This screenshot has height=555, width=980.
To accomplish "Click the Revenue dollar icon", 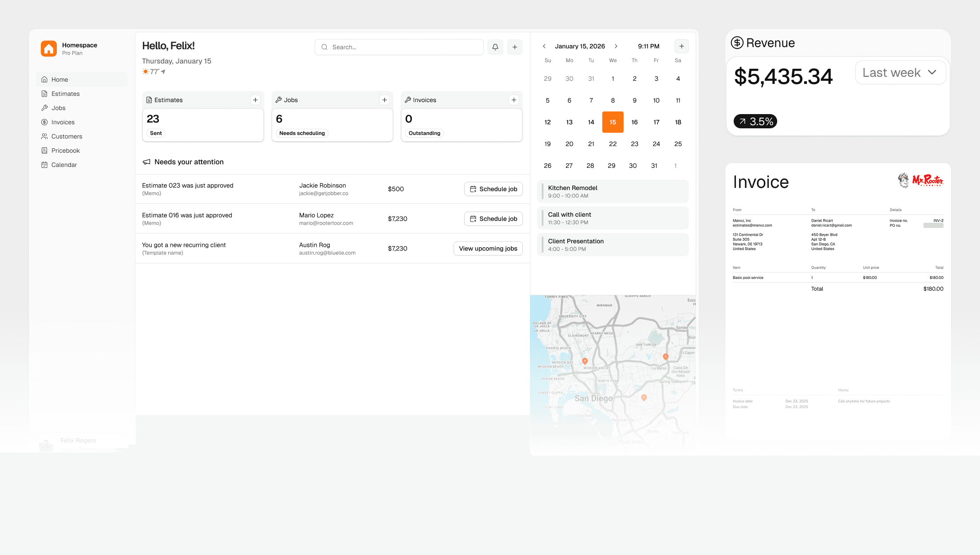I will point(736,43).
